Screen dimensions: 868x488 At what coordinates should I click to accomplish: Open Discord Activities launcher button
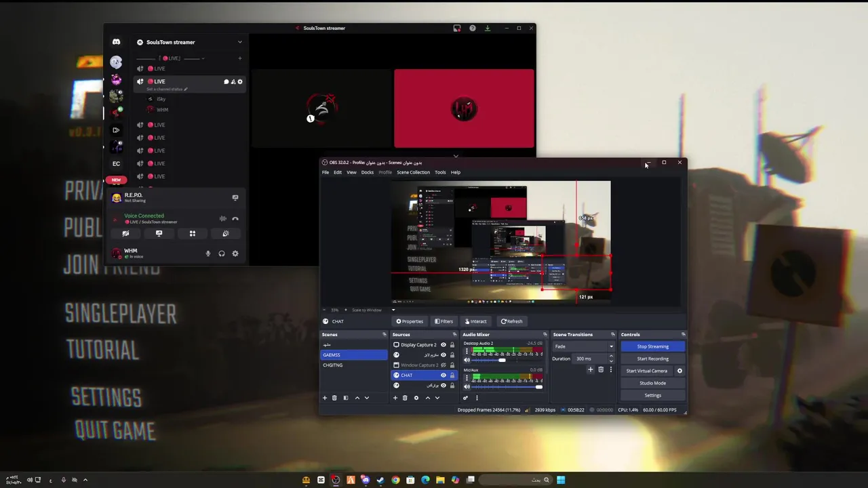193,233
